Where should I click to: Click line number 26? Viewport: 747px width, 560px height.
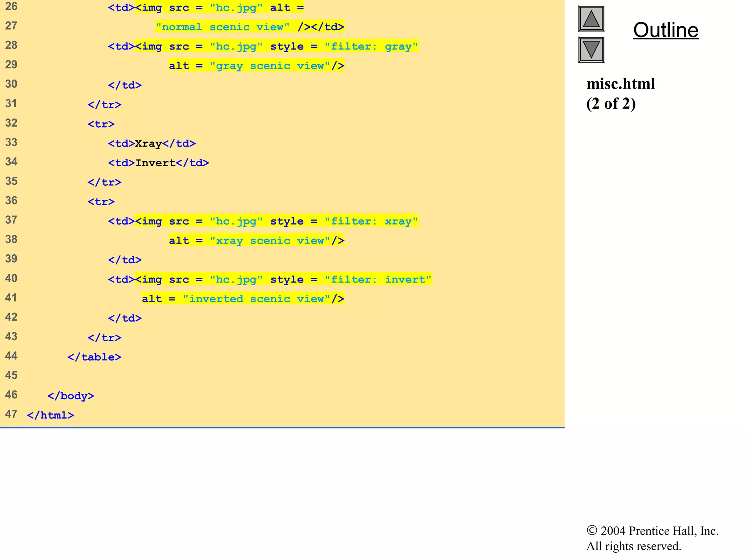[x=11, y=7]
